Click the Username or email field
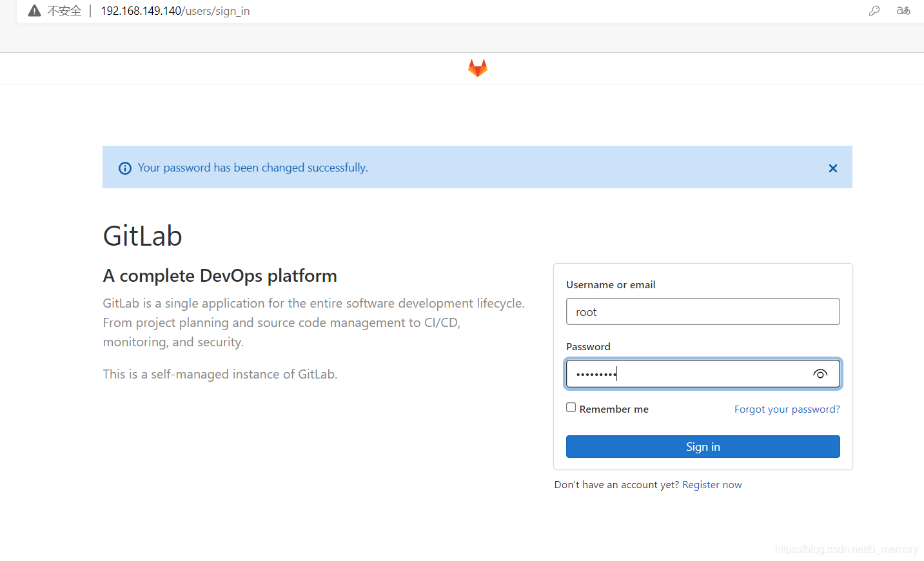Screen dimensions: 924x561 [x=703, y=311]
